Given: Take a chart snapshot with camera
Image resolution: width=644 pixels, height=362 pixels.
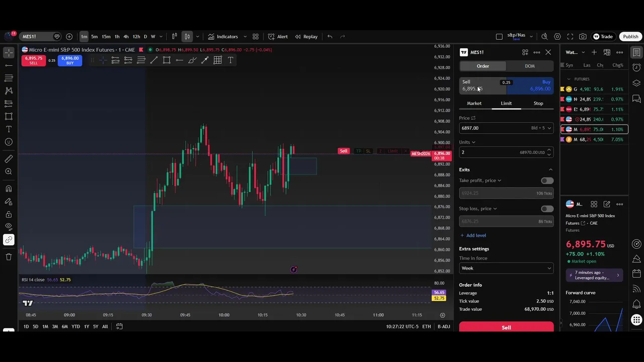Looking at the screenshot, I should point(583,37).
